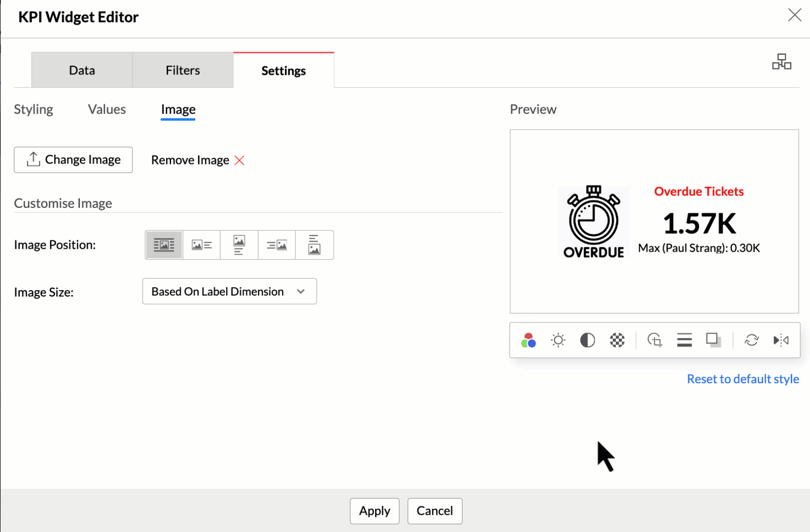This screenshot has height=532, width=810.
Task: Select the crop image tool
Action: (x=655, y=340)
